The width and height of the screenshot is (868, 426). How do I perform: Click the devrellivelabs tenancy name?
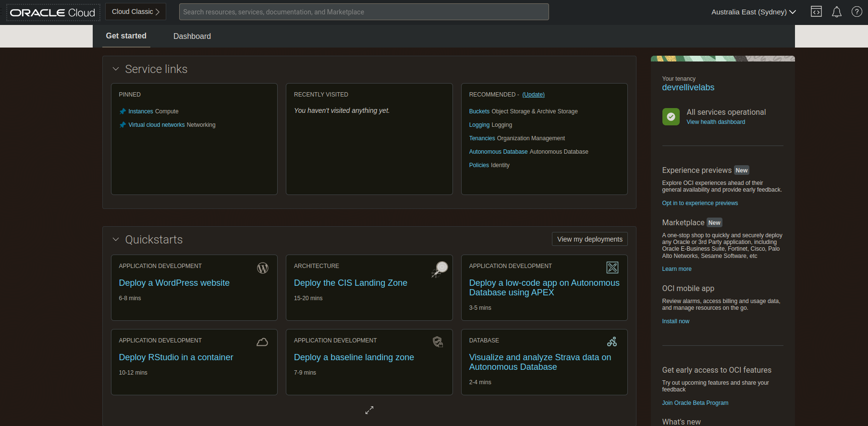click(x=688, y=87)
